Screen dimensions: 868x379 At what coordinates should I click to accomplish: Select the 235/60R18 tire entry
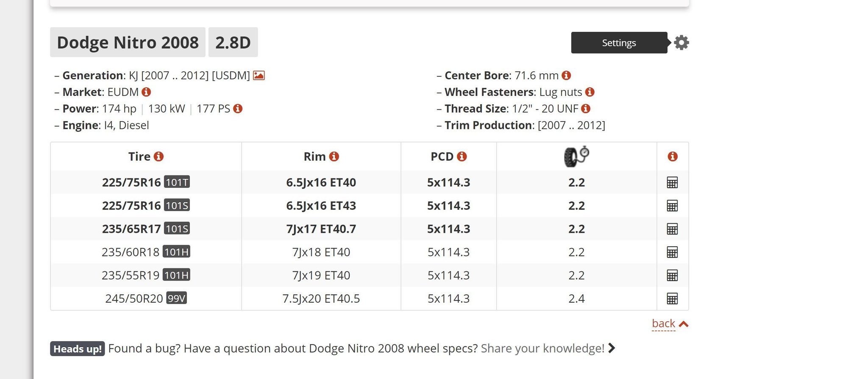coord(131,252)
